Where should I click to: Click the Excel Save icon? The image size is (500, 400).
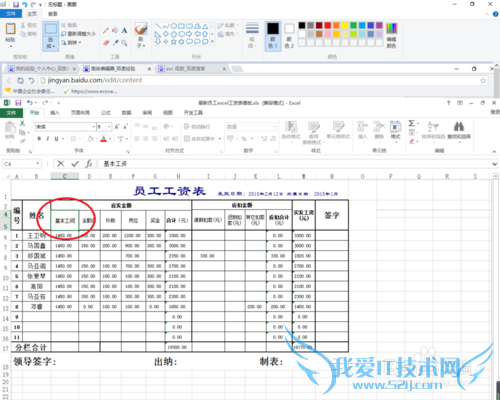[x=18, y=103]
